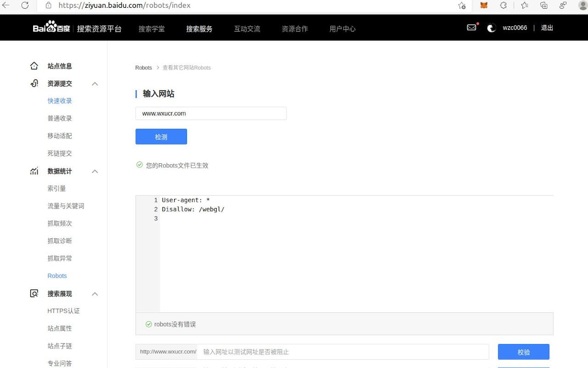Open the mail messages icon
This screenshot has width=588, height=368.
click(471, 28)
